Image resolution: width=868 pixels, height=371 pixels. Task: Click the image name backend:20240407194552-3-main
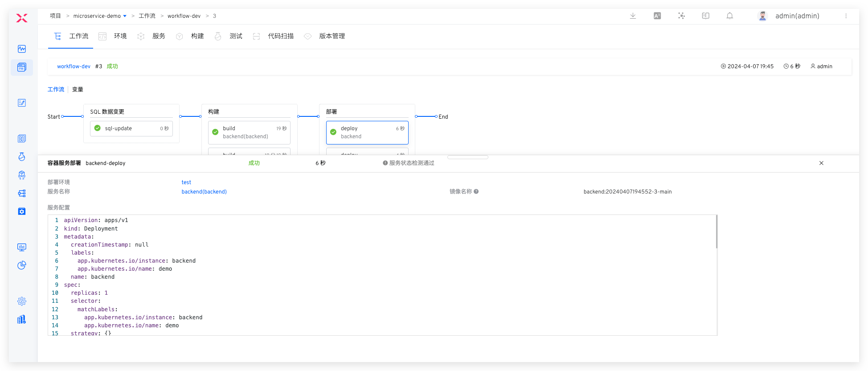pyautogui.click(x=627, y=192)
